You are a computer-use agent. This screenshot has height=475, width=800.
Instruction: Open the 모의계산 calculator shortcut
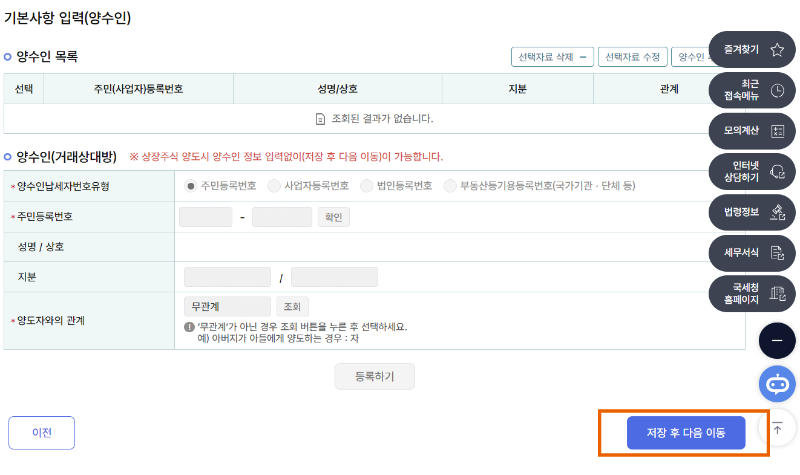(752, 131)
